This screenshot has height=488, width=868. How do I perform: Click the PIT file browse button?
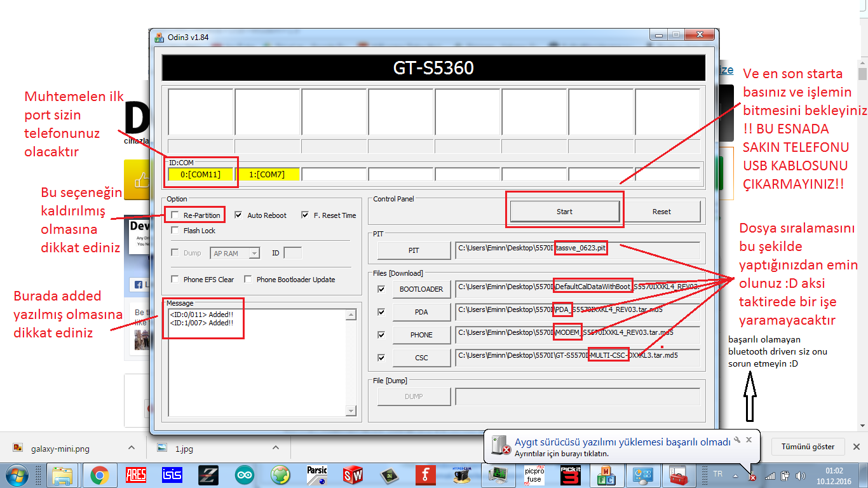[414, 251]
